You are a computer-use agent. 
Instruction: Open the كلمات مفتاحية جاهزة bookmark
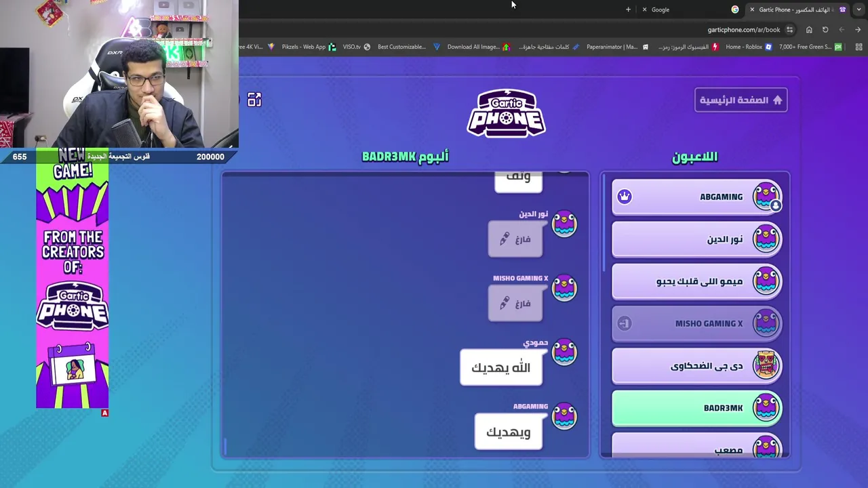tap(548, 47)
